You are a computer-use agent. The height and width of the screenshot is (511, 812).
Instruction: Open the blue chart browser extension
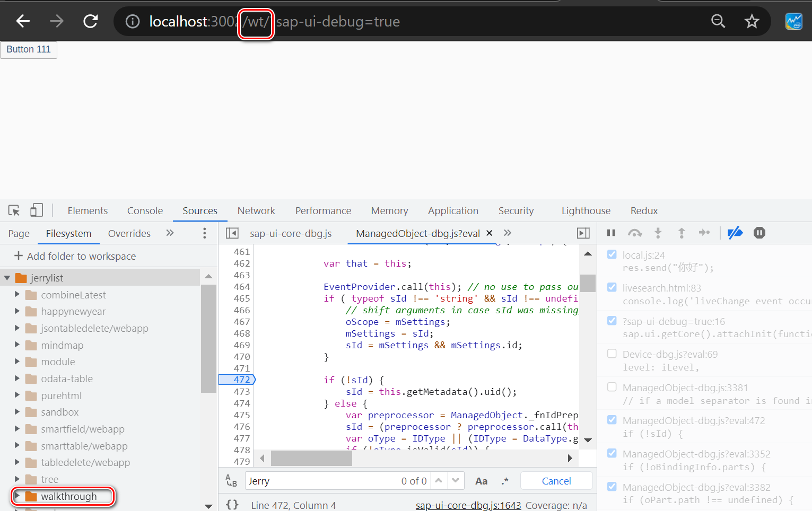(x=794, y=21)
